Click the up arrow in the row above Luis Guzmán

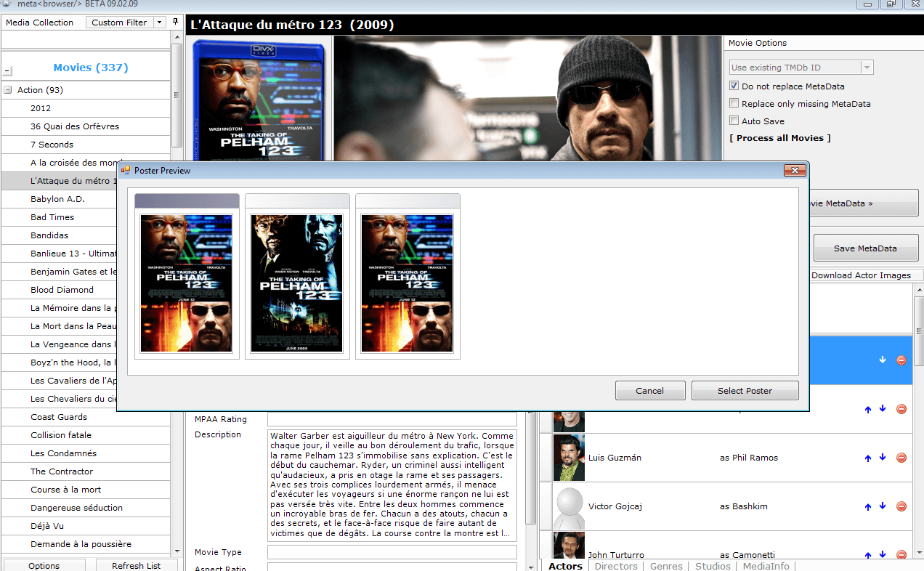[x=868, y=410]
